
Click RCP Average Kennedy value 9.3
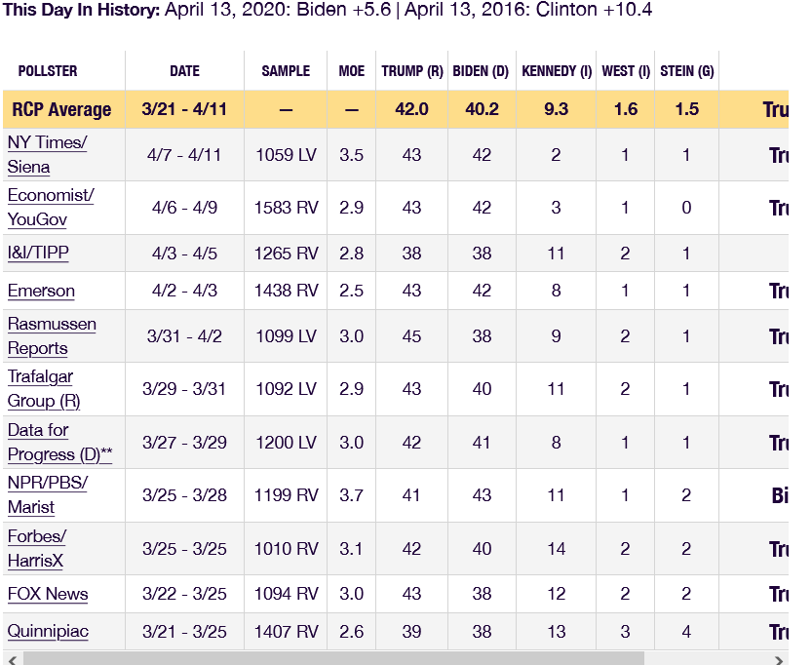coord(557,109)
